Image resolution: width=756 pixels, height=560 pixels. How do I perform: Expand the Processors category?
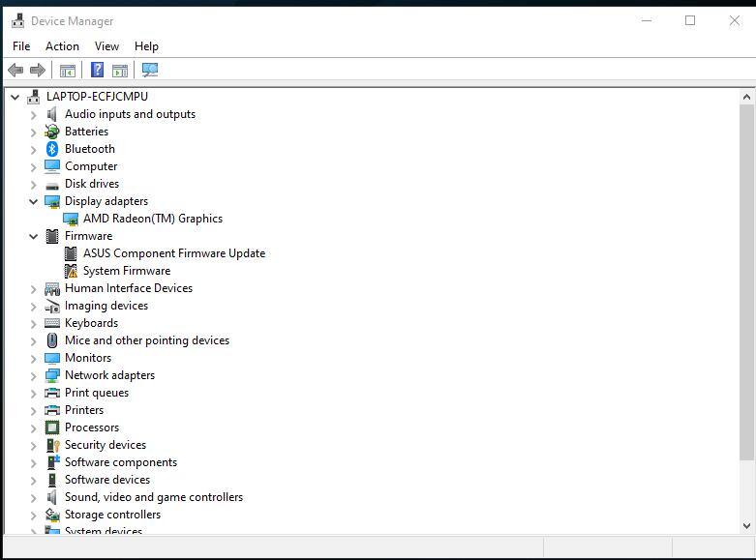tap(34, 427)
